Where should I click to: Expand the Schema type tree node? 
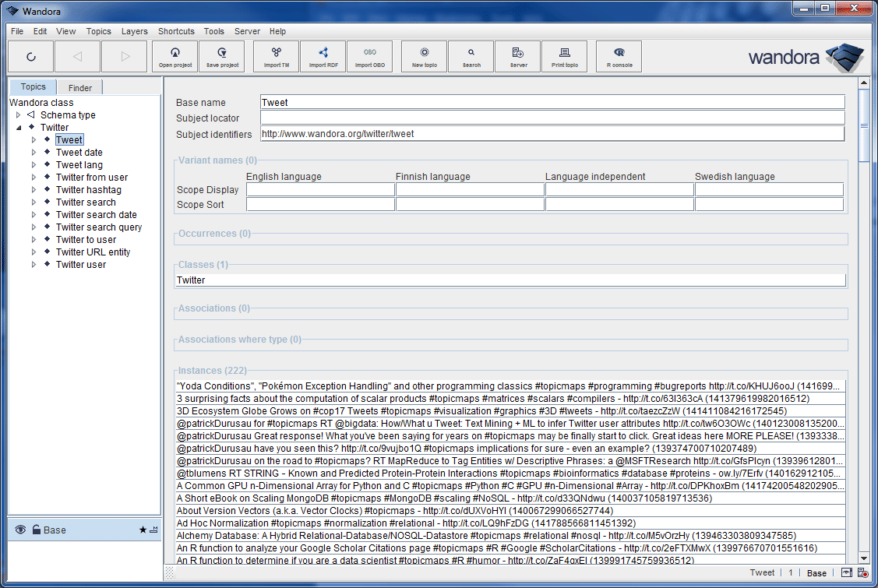[x=19, y=114]
